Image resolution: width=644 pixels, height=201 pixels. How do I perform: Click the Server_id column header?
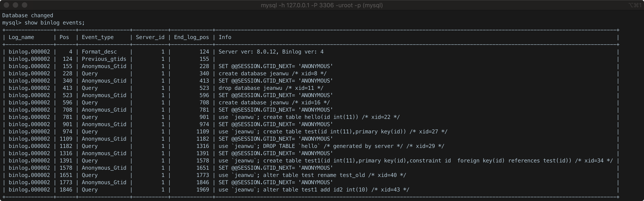tap(150, 37)
